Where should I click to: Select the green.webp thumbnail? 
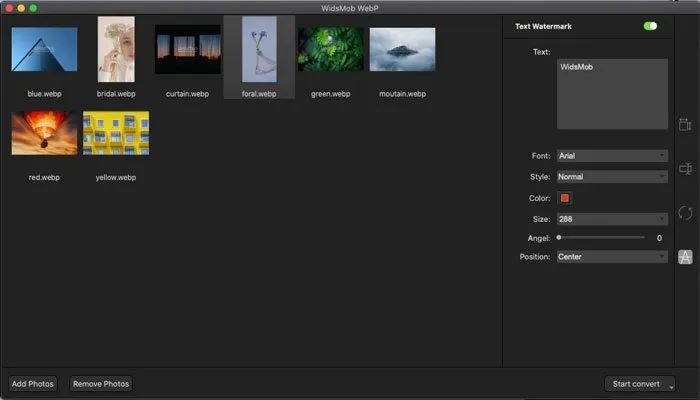click(331, 49)
